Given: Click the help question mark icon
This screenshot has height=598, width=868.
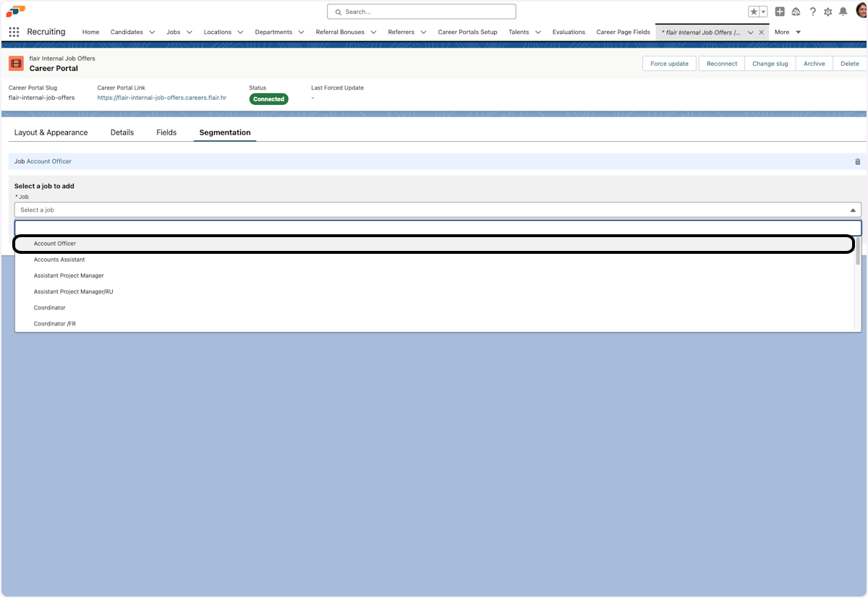Looking at the screenshot, I should point(812,11).
